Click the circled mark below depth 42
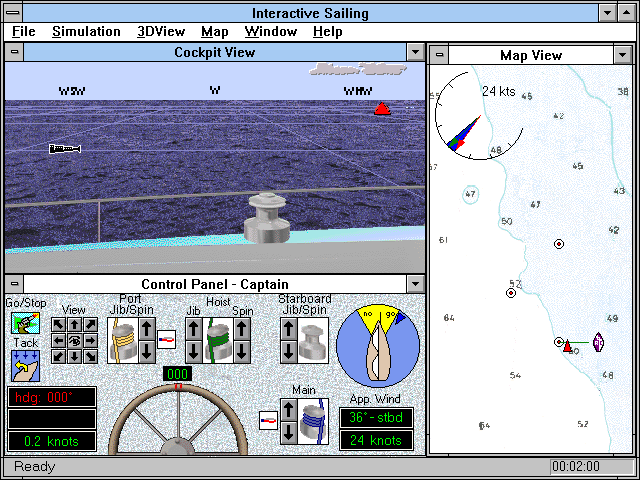640x480 pixels. 559,244
